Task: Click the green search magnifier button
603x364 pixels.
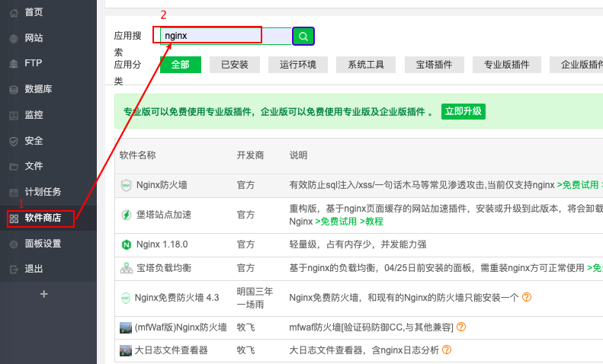Action: [x=303, y=36]
